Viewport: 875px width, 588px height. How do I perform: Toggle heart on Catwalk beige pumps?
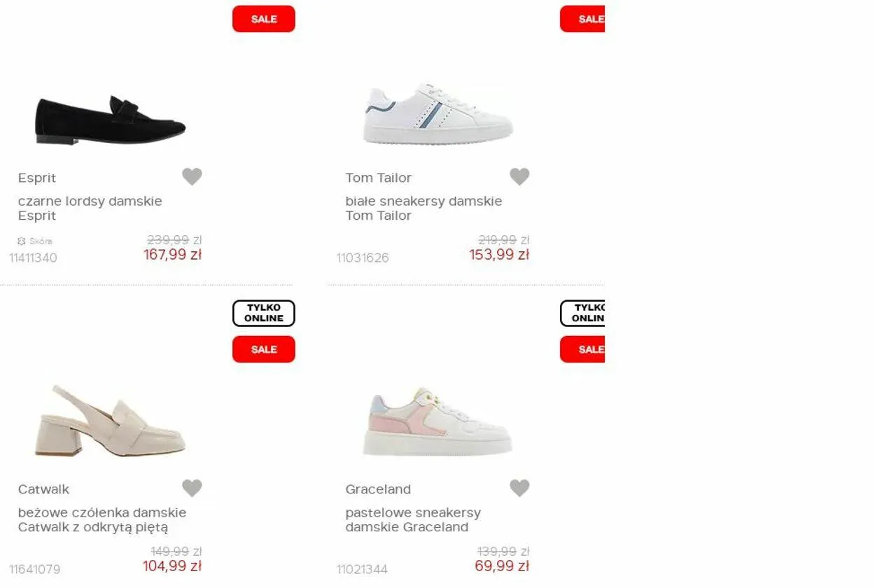pyautogui.click(x=192, y=488)
